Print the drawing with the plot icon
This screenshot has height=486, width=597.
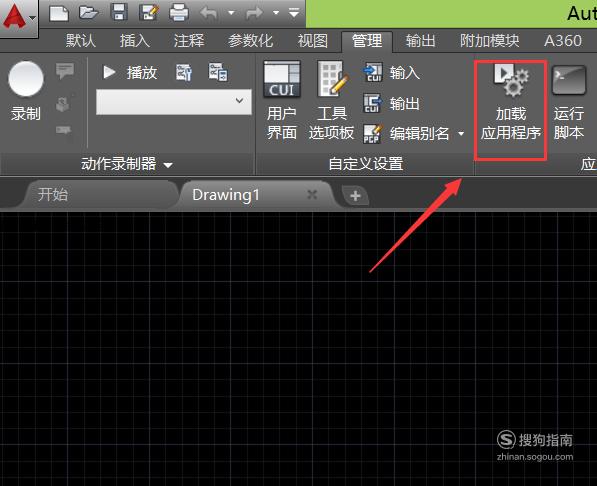[179, 13]
